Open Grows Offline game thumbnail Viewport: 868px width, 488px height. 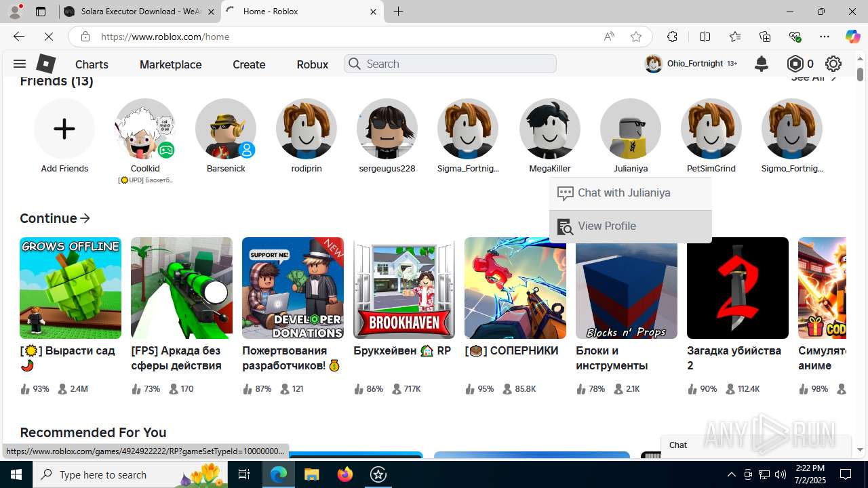[x=71, y=288]
